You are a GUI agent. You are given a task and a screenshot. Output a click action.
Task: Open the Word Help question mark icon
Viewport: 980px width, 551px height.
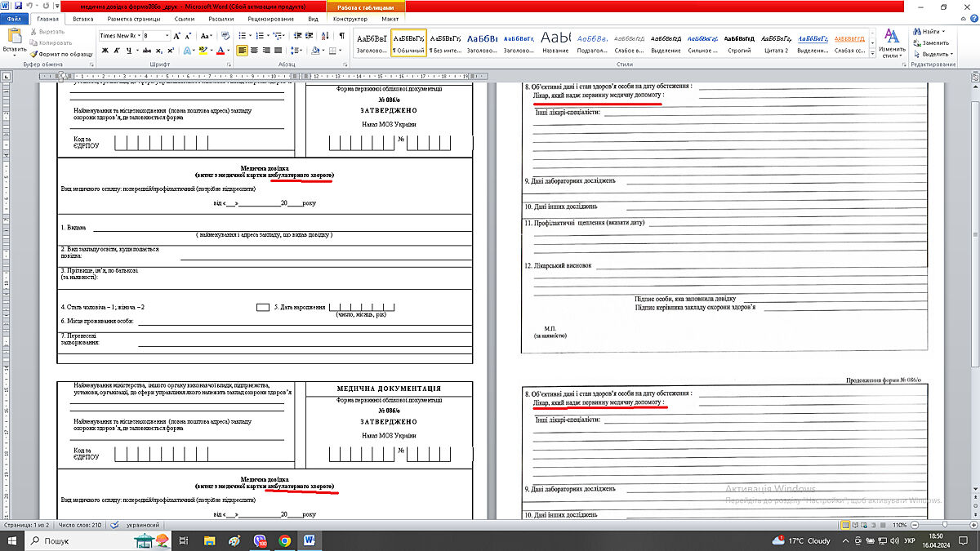(970, 18)
